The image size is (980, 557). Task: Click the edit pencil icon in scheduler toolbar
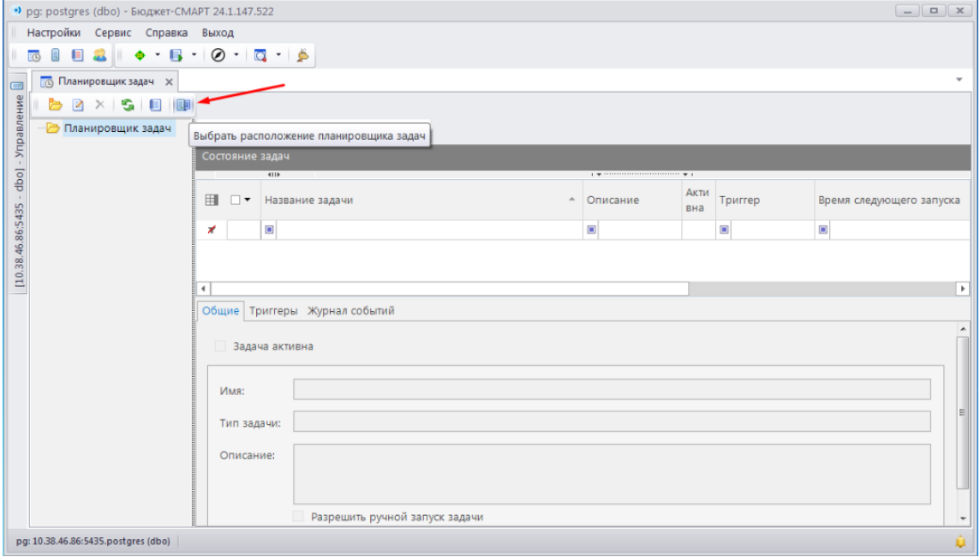coord(78,105)
